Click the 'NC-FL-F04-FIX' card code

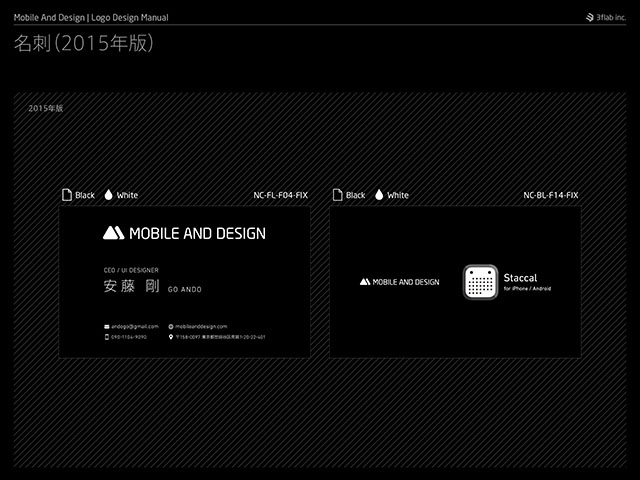(x=280, y=195)
